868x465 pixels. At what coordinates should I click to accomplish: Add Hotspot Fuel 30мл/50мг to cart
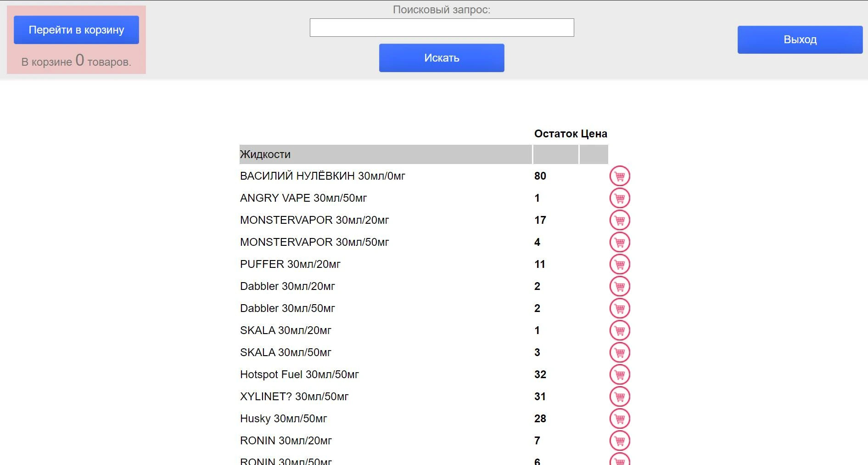coord(619,374)
